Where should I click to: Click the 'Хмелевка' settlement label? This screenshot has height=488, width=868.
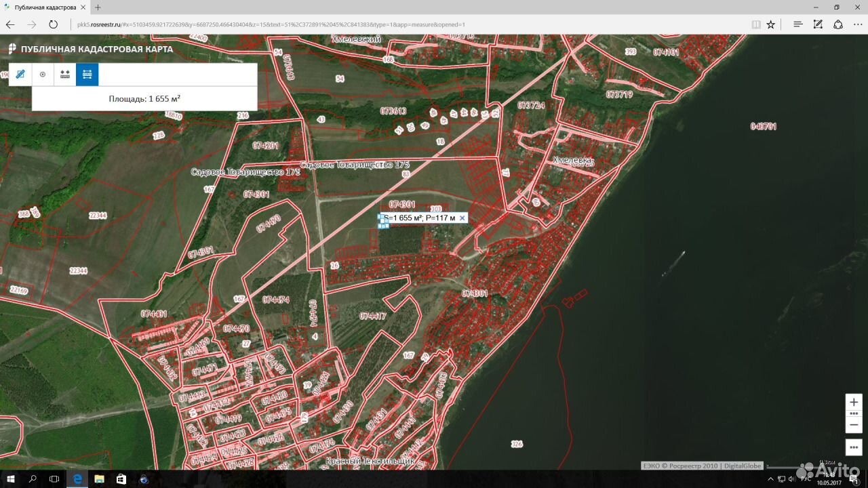tap(573, 161)
